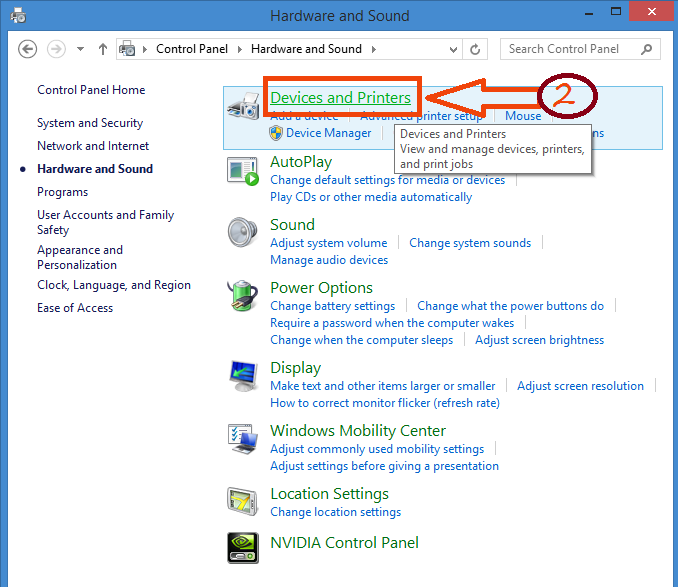Click Adjust screen brightness link
The width and height of the screenshot is (678, 587).
coord(540,340)
